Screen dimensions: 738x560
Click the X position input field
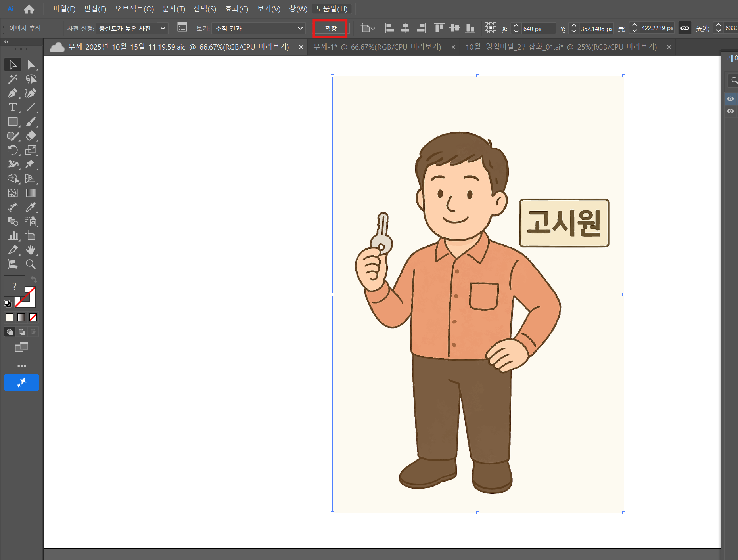coord(538,28)
